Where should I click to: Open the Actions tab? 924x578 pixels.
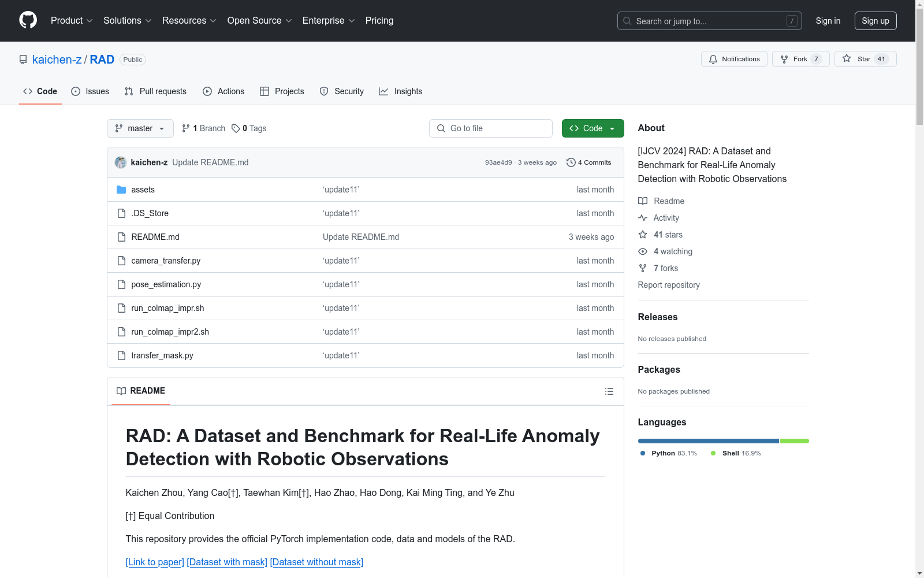(x=223, y=91)
